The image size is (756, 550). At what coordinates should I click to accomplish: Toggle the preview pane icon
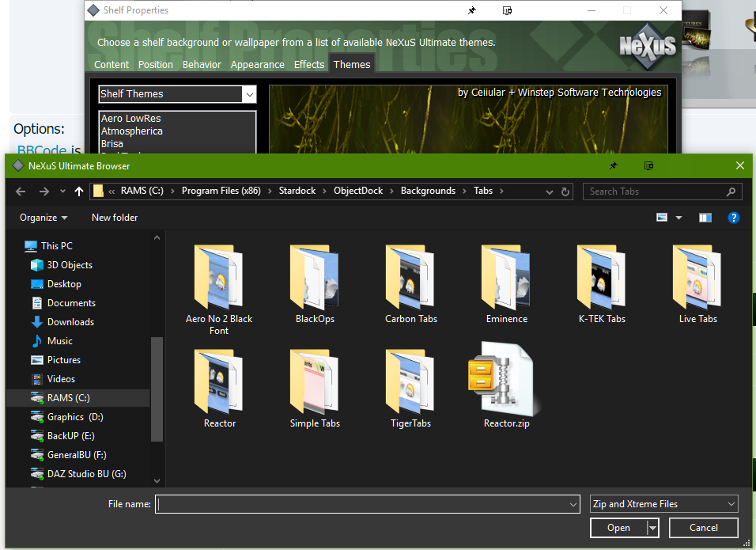pos(705,218)
